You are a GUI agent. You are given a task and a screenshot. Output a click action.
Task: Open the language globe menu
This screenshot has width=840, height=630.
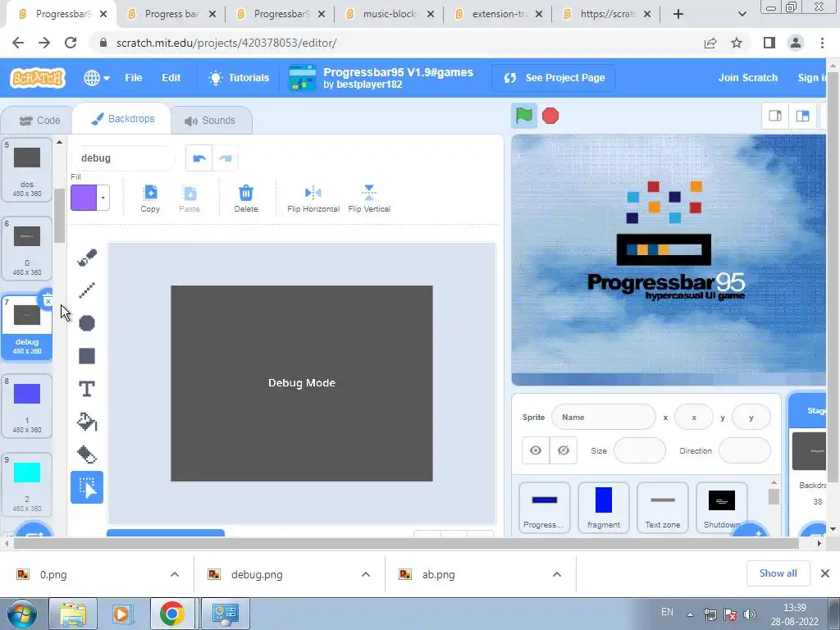[97, 78]
